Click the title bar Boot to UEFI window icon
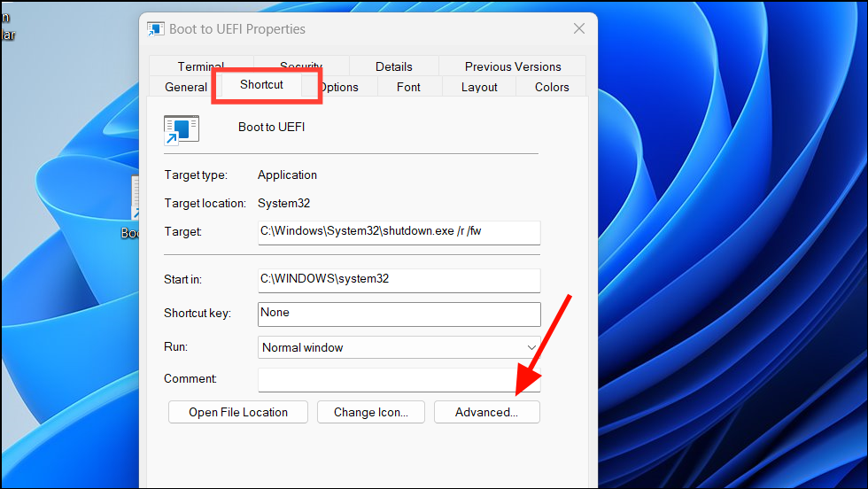The image size is (868, 489). click(156, 29)
